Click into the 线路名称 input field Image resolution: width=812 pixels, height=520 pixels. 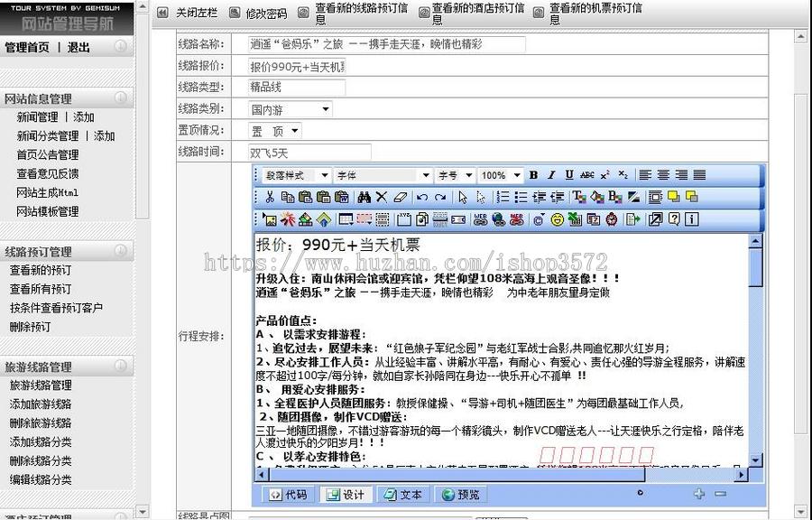[x=386, y=44]
